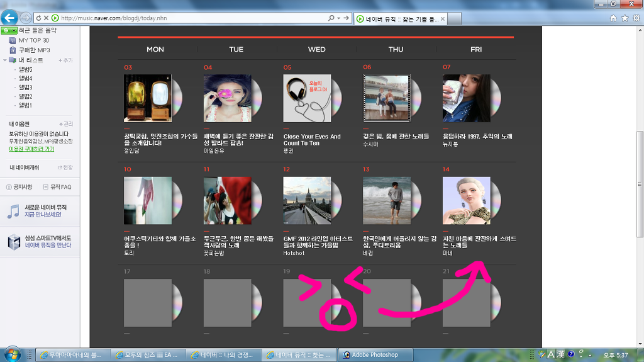Go back with the browser back arrow

[9, 18]
